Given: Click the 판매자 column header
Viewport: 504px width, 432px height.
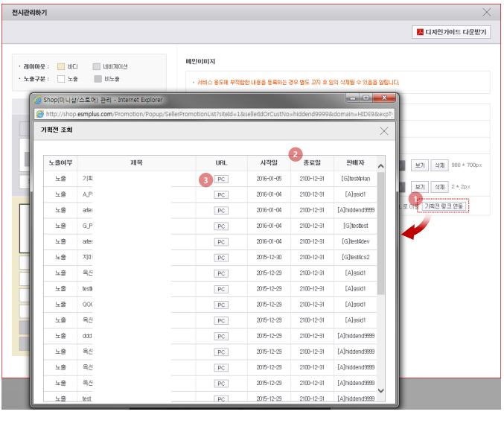Looking at the screenshot, I should tap(356, 163).
